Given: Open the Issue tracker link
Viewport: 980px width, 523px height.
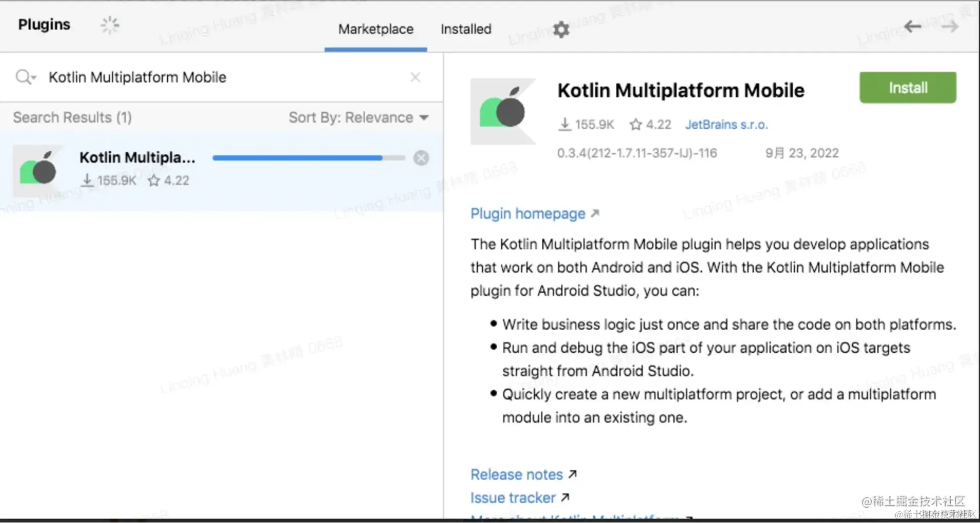Looking at the screenshot, I should click(x=520, y=497).
